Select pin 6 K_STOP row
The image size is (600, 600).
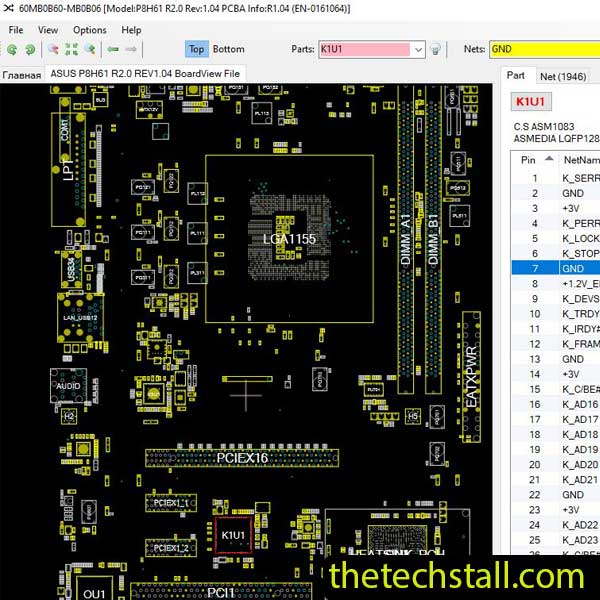556,253
